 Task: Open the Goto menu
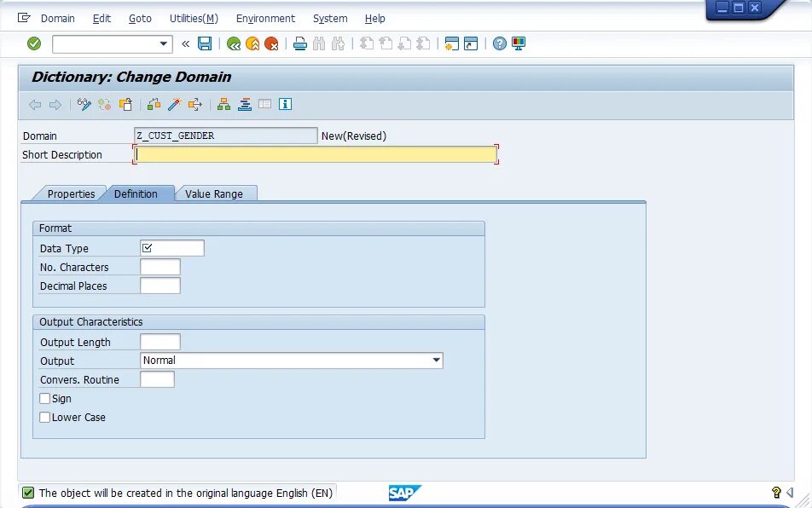tap(140, 19)
